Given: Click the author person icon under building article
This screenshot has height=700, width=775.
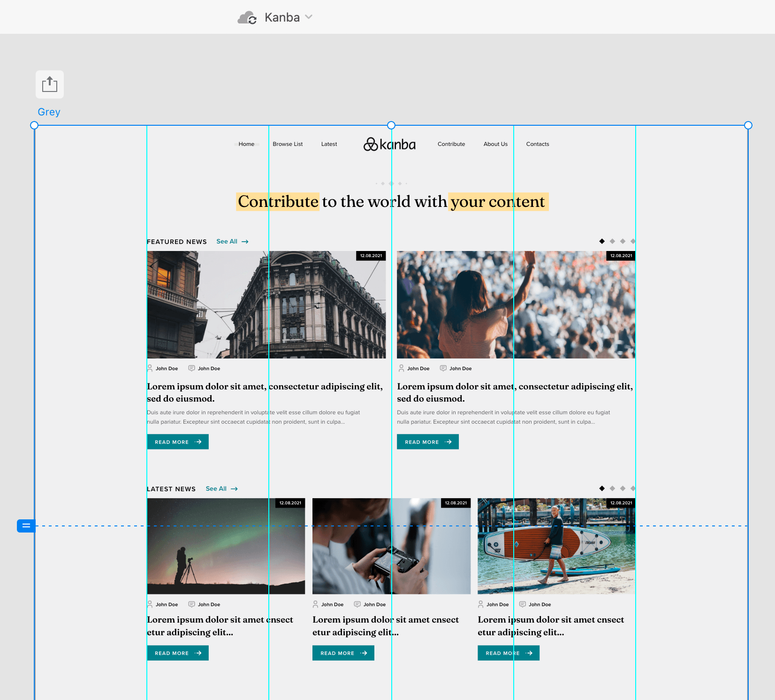Looking at the screenshot, I should coord(150,368).
